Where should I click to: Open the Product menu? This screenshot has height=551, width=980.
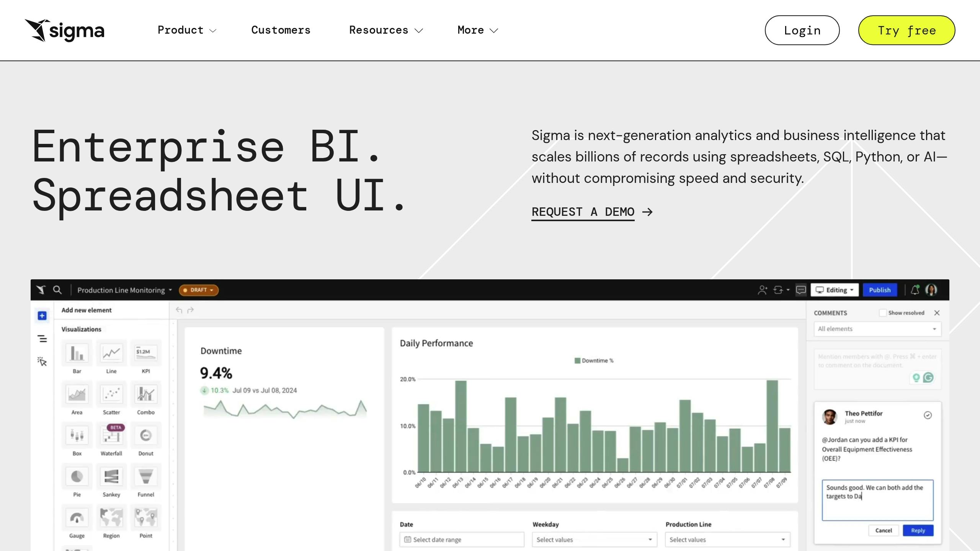[x=187, y=30]
